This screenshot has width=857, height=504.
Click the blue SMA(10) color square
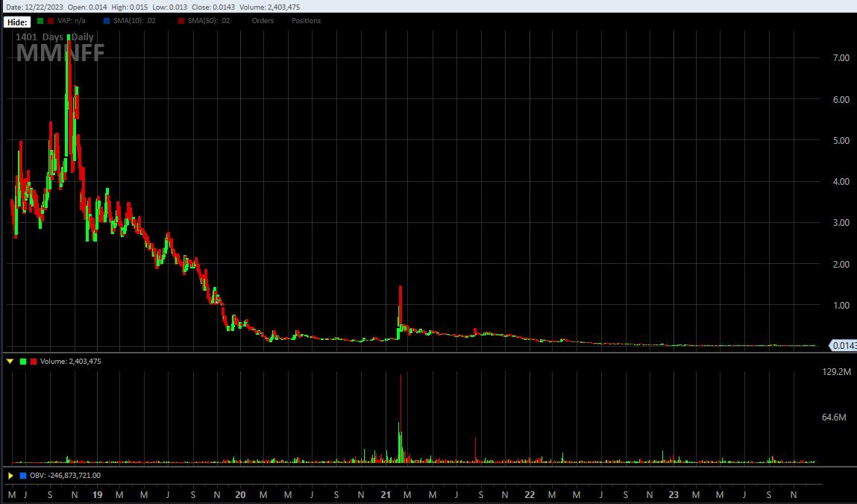pos(106,21)
